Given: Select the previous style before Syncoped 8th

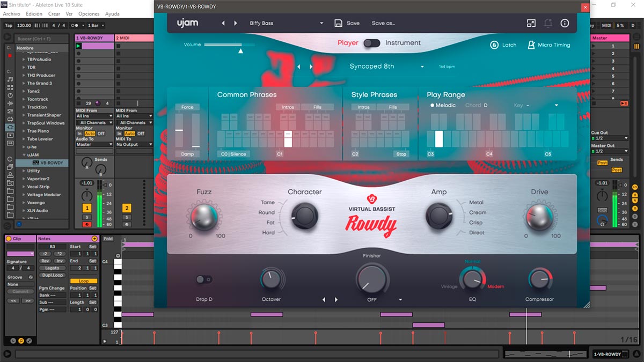Looking at the screenshot, I should coord(299,67).
